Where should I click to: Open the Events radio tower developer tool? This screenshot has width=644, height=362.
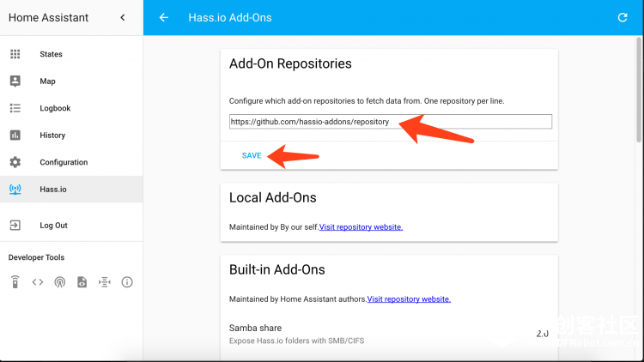[60, 282]
